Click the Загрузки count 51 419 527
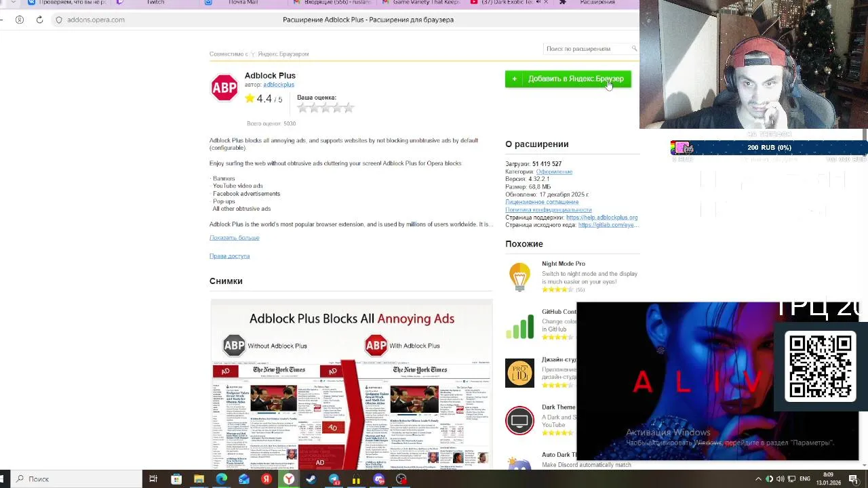This screenshot has height=488, width=868. click(x=547, y=164)
